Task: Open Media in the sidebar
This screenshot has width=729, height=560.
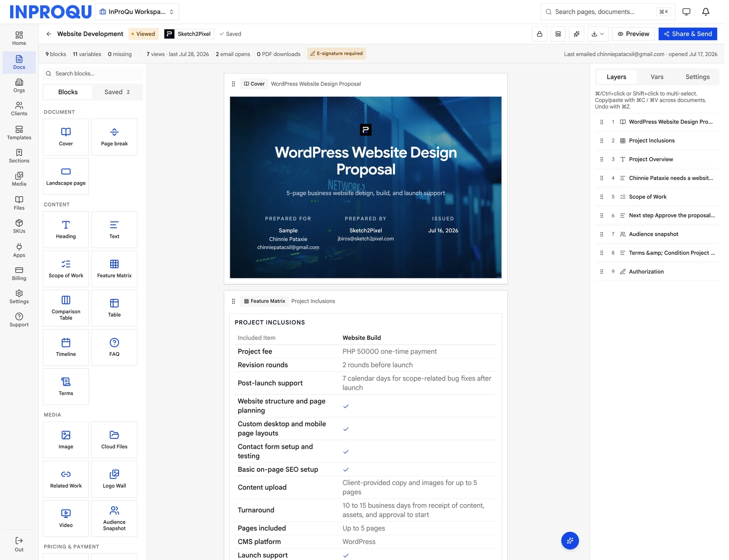Action: pyautogui.click(x=19, y=179)
